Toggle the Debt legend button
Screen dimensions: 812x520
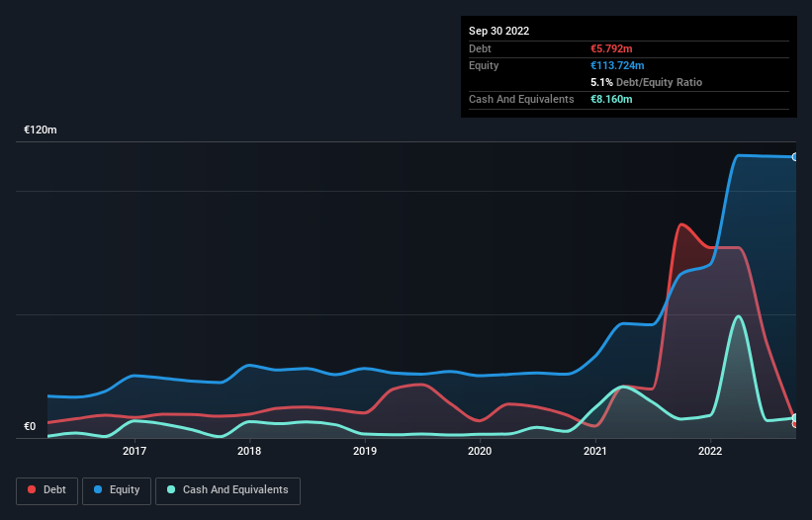(x=47, y=490)
